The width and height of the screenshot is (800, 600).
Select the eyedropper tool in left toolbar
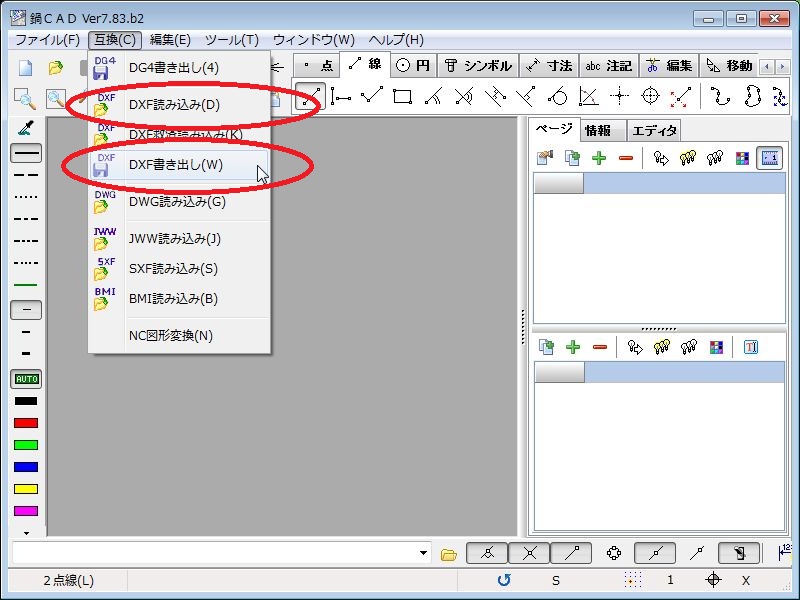[x=26, y=127]
